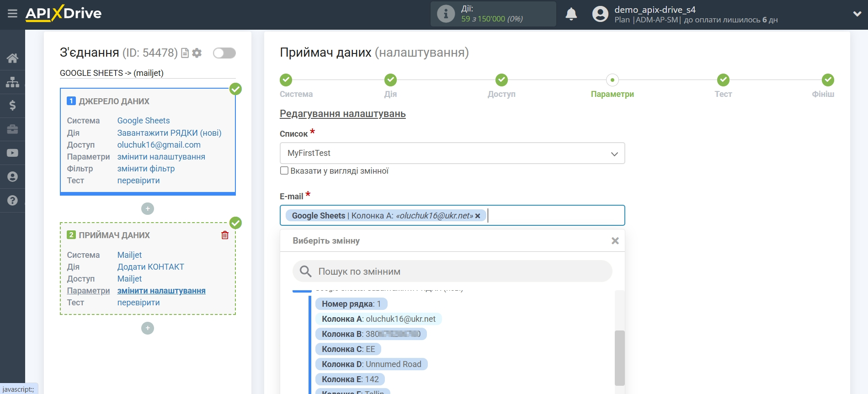The image size is (868, 394).
Task: Open the briefcase sidebar icon
Action: pyautogui.click(x=12, y=129)
